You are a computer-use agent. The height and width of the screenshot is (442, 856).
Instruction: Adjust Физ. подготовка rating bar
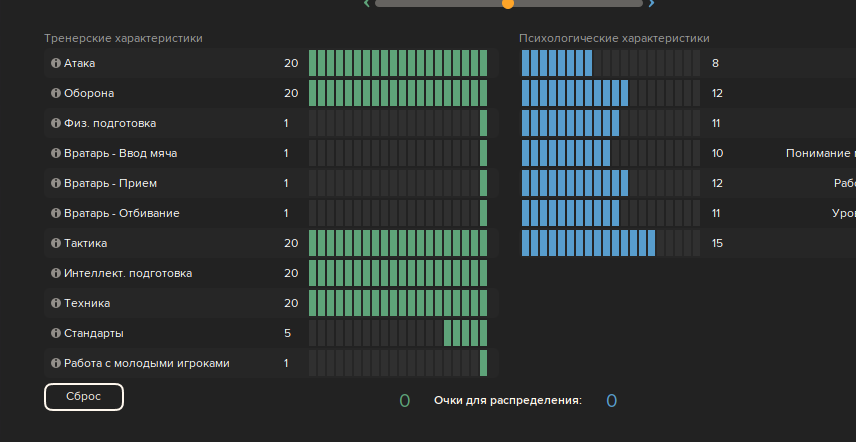click(398, 123)
